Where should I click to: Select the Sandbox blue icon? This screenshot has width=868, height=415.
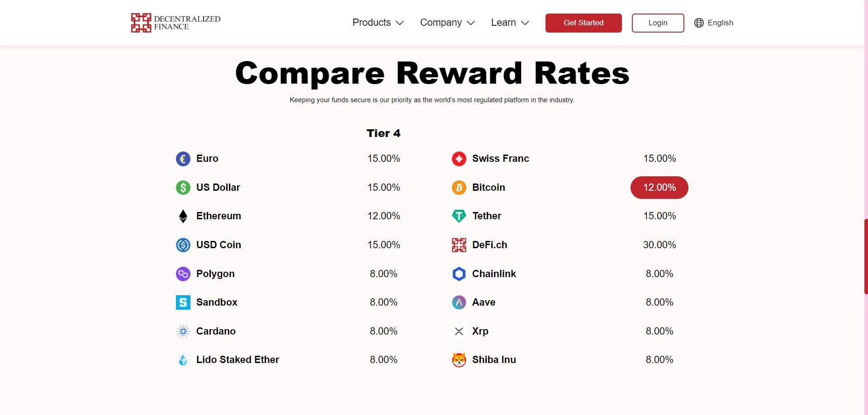183,302
